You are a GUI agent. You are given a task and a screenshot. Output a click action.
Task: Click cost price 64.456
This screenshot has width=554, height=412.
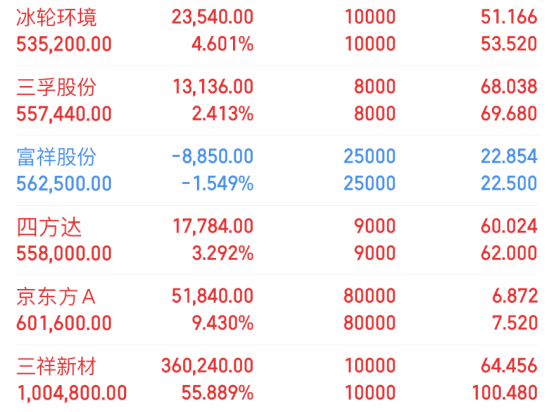point(509,366)
